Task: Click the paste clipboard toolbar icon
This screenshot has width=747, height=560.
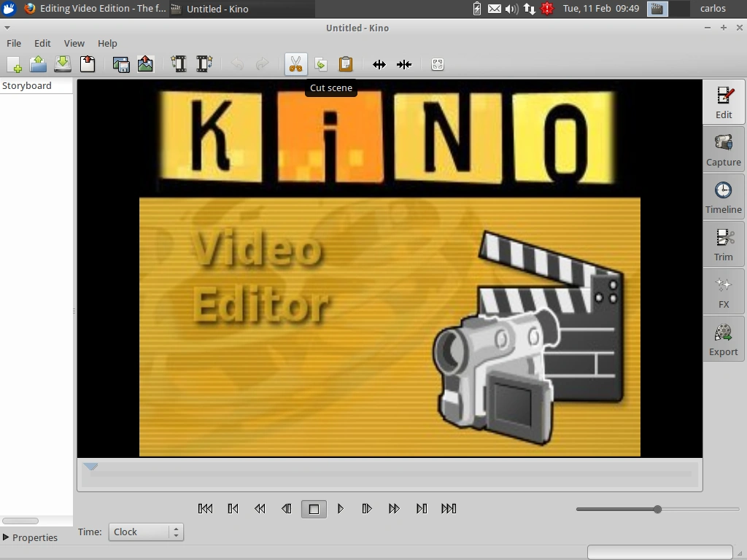Action: click(x=345, y=64)
